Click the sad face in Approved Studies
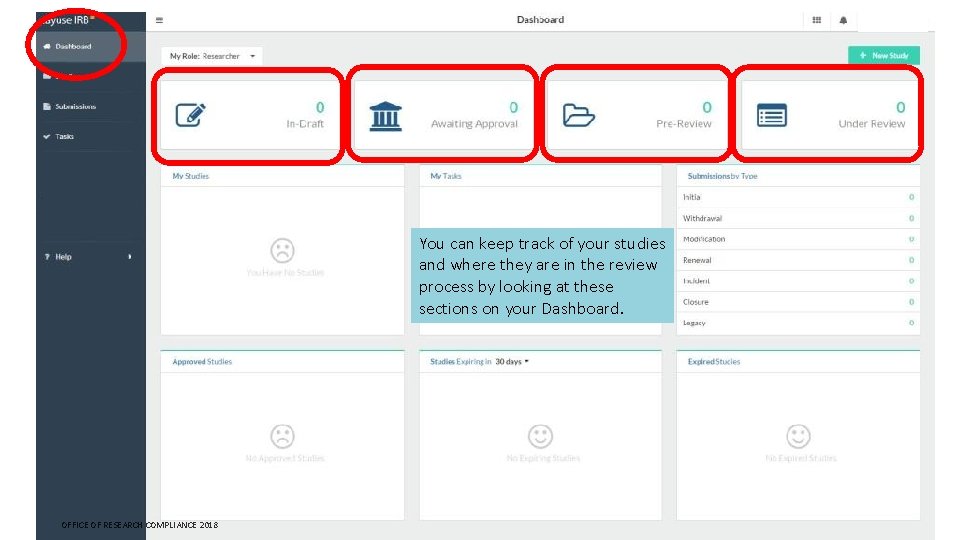 [x=282, y=436]
